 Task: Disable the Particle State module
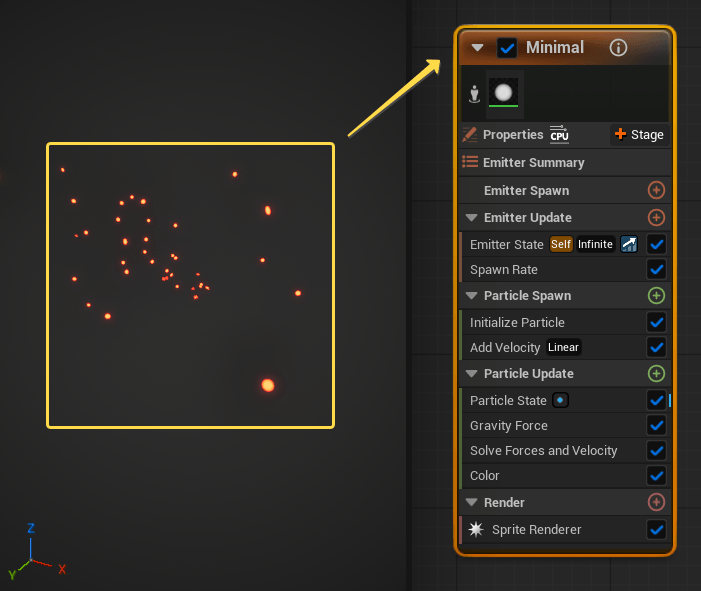tap(656, 400)
